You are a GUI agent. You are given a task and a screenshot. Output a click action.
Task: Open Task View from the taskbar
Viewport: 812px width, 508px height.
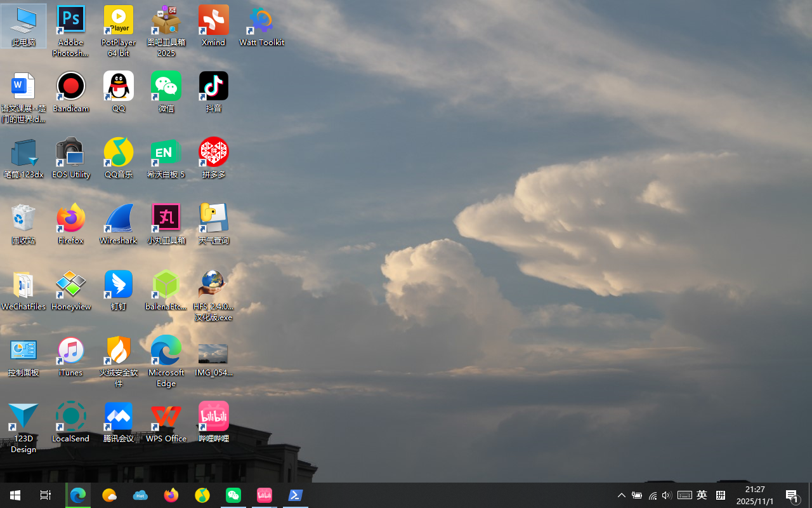pyautogui.click(x=46, y=495)
